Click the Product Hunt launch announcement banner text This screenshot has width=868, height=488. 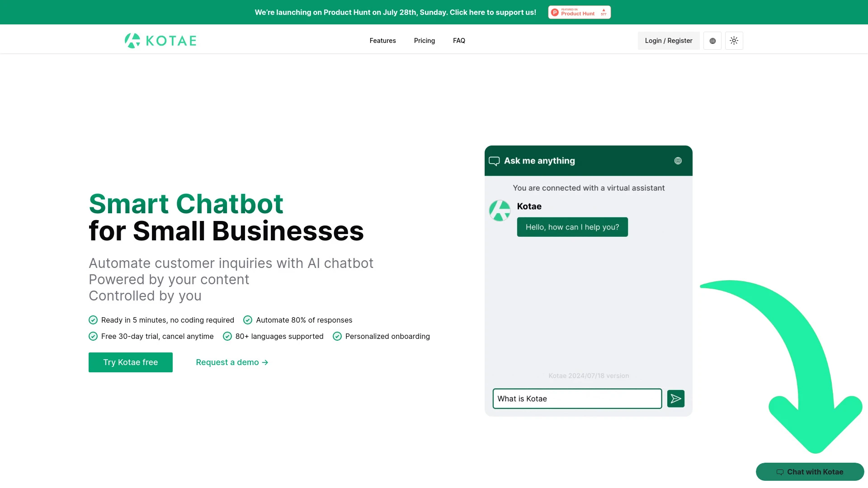(x=395, y=12)
